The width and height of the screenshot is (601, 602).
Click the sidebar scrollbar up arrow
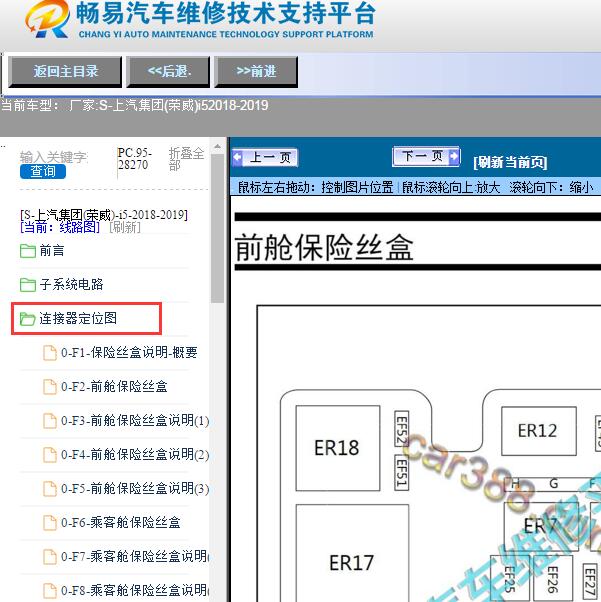click(x=217, y=147)
